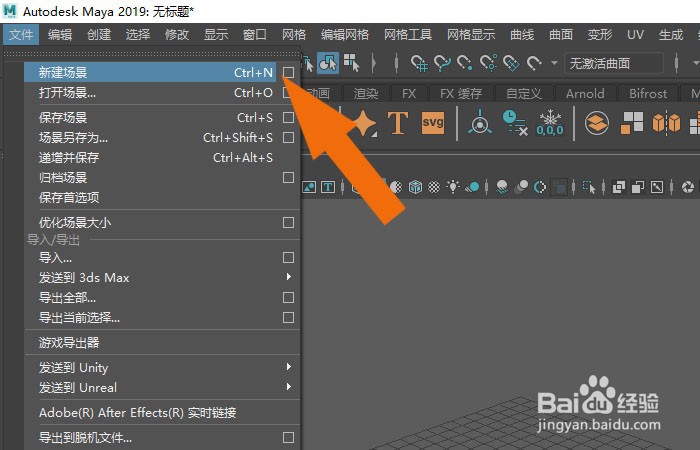This screenshot has height=450, width=700.
Task: Click the 无激活曲面 live surface field
Action: pos(614,63)
